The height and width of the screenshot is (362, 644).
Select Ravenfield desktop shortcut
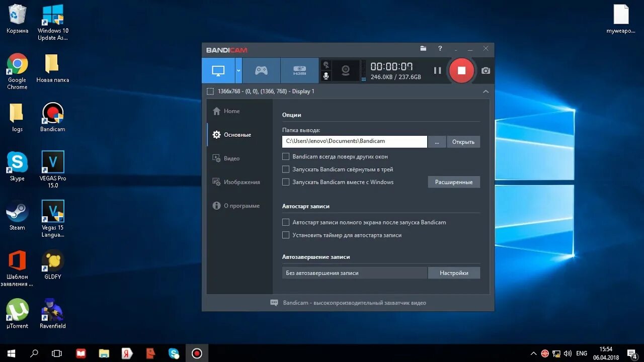(53, 314)
